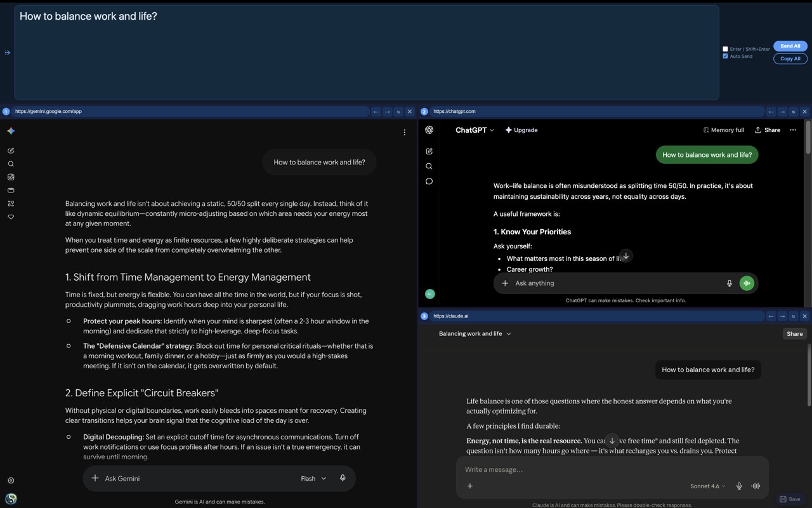The height and width of the screenshot is (508, 812).
Task: Click the ChatGPT logo icon in sidebar
Action: coord(429,130)
